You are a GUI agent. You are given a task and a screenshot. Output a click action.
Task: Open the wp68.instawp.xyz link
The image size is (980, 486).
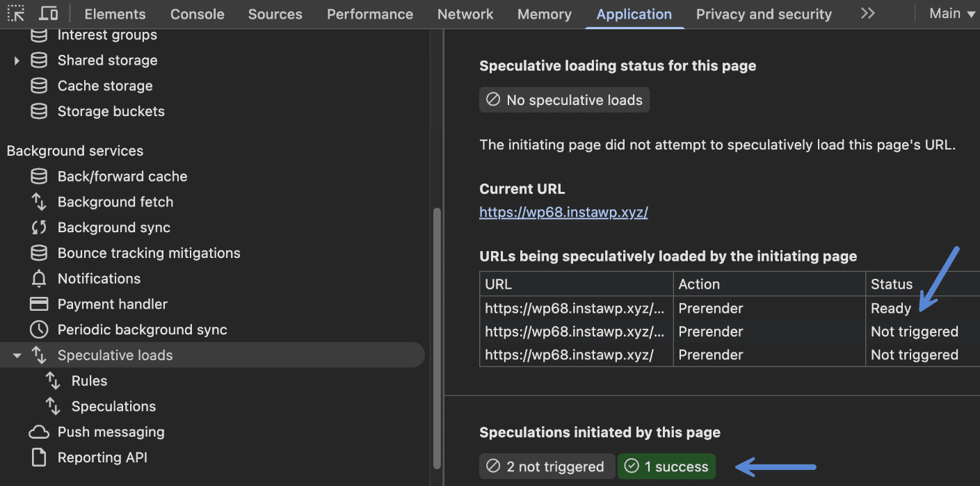tap(563, 213)
